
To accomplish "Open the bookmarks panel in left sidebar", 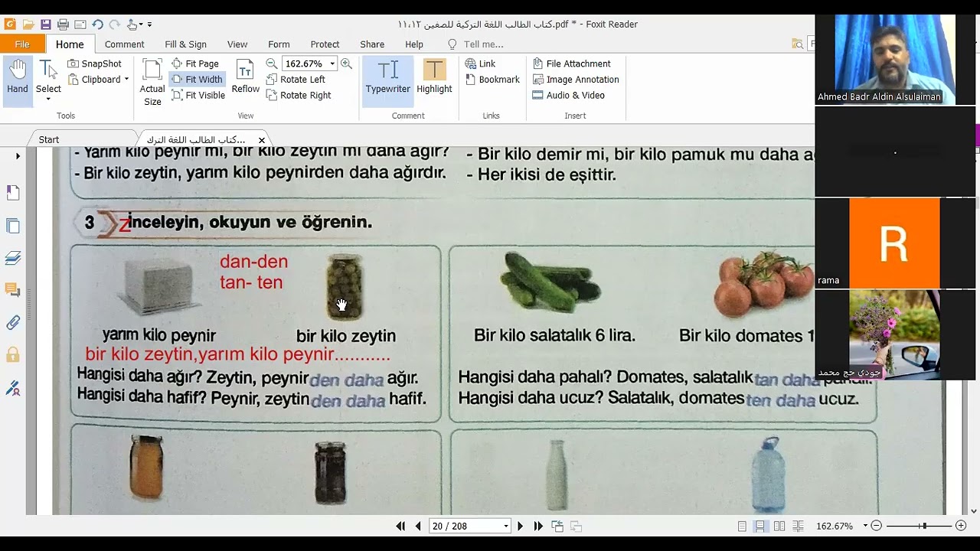I will (x=13, y=193).
